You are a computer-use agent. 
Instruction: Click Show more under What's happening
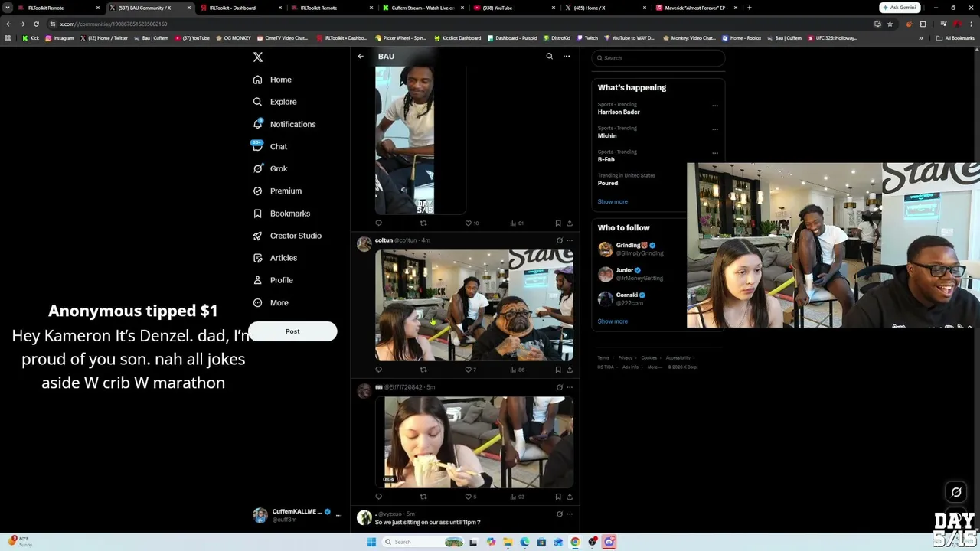[x=612, y=202]
